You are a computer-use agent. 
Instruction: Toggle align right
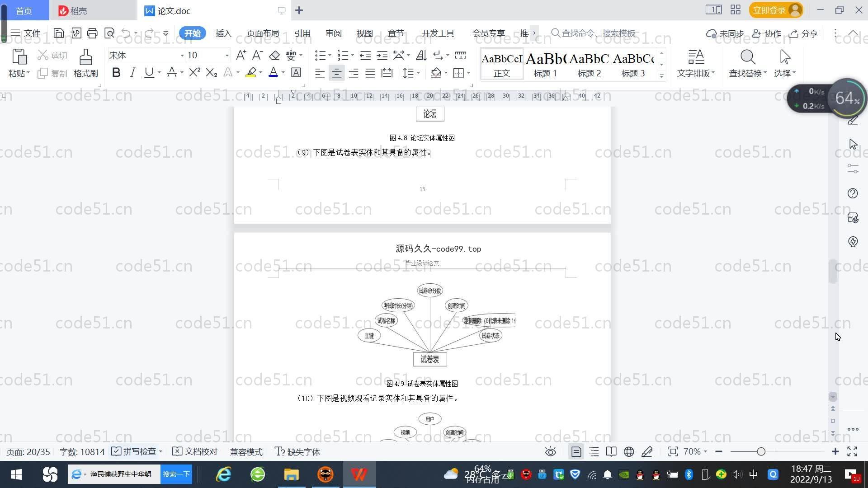(353, 73)
